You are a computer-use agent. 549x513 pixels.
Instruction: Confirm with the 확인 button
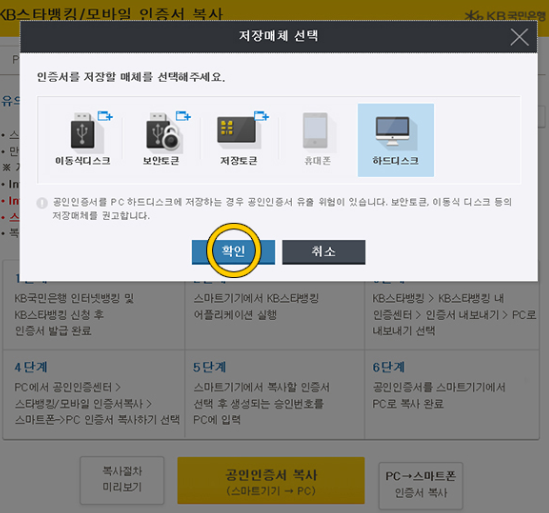[x=233, y=252]
